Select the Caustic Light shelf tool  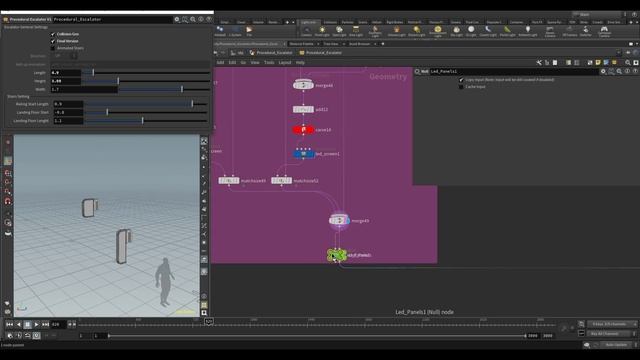488,31
